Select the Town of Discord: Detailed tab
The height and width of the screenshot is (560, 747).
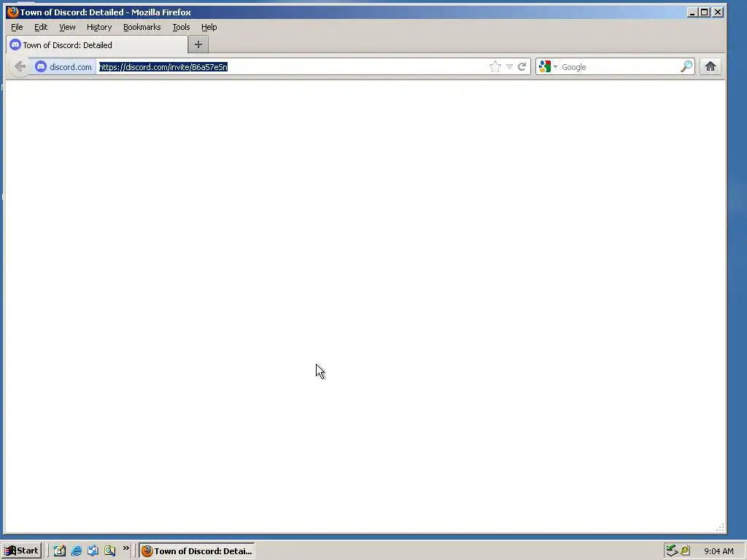pos(97,44)
